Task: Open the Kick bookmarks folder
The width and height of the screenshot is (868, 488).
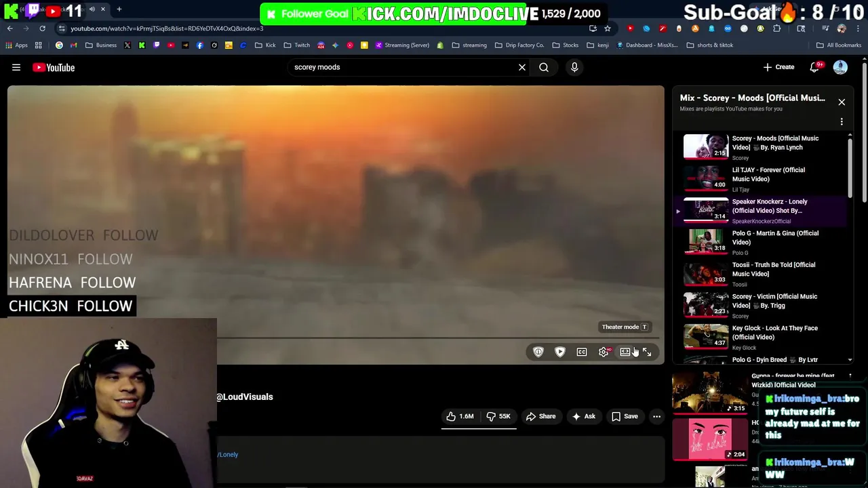Action: coord(265,45)
